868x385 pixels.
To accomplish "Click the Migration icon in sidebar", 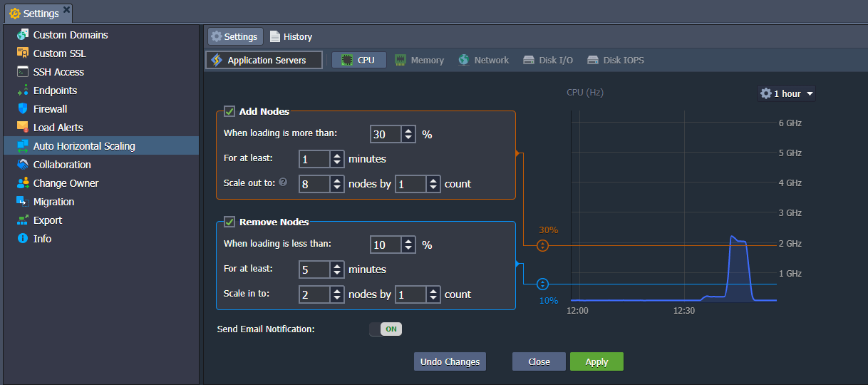I will coord(23,202).
